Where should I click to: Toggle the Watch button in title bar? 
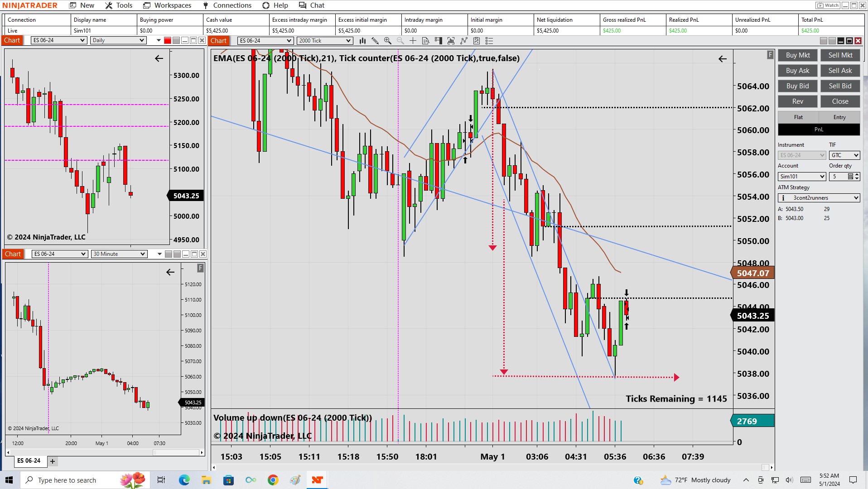click(828, 5)
